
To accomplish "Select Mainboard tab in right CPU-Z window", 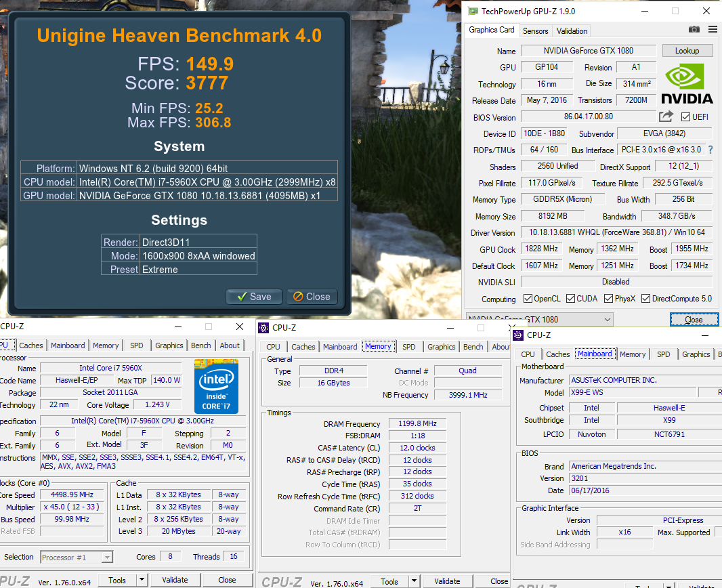I will (x=595, y=354).
